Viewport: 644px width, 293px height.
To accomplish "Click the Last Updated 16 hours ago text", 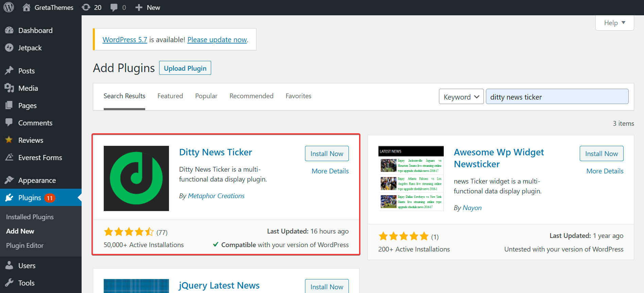I will [308, 231].
